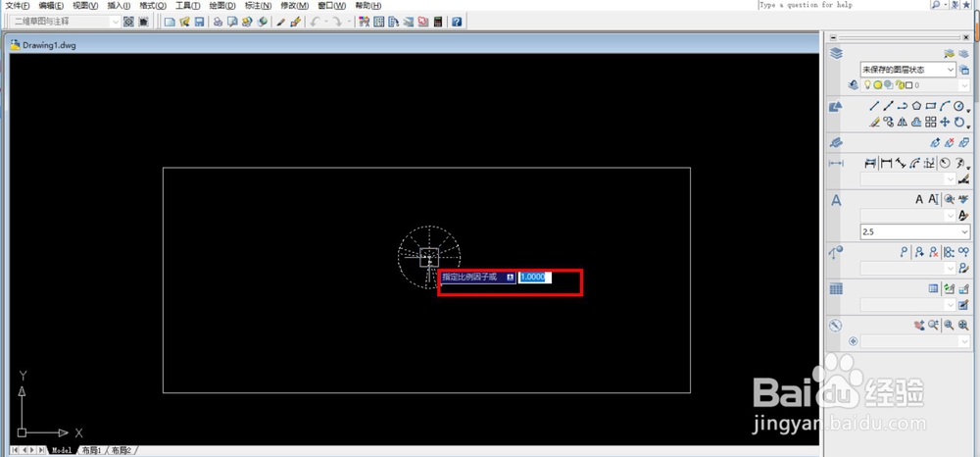The height and width of the screenshot is (457, 980).
Task: Click the blue Help question mark icon
Action: (x=457, y=22)
